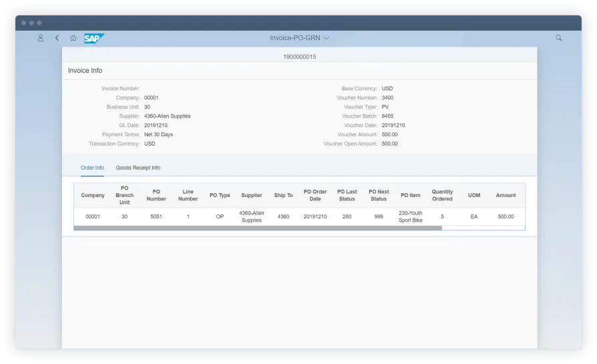Viewport: 597px width, 364px height.
Task: Click document number 1900000015 heading
Action: pyautogui.click(x=299, y=57)
